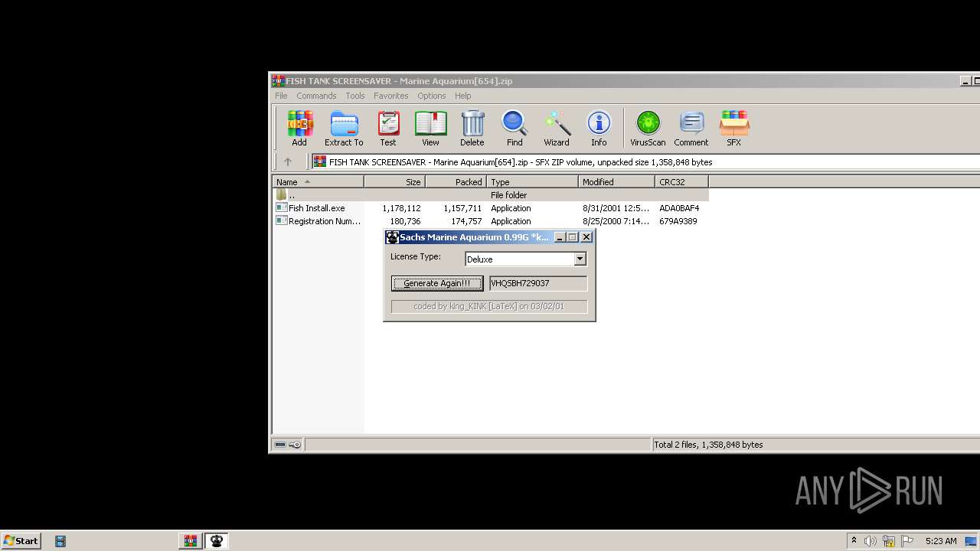
Task: Select the Registration Num... file row
Action: (490, 221)
